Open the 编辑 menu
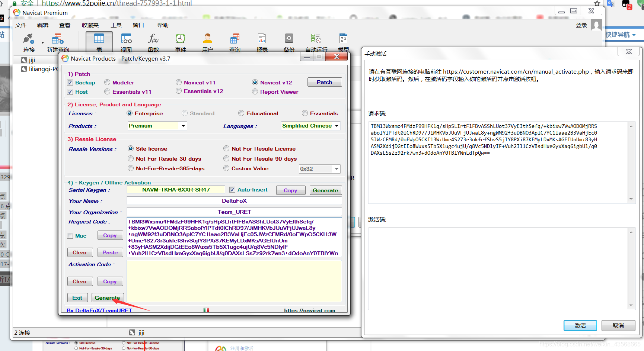 [x=43, y=25]
